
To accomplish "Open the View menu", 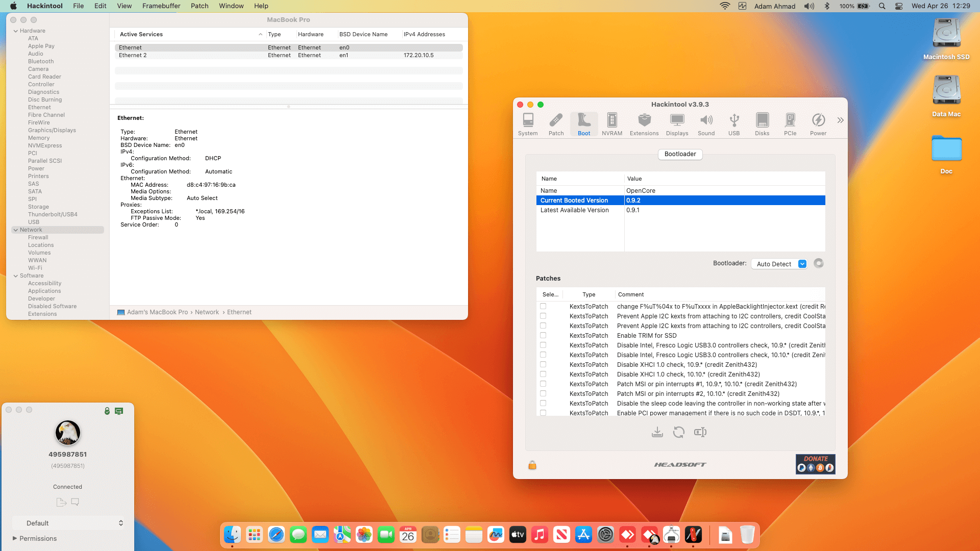I will (x=125, y=6).
